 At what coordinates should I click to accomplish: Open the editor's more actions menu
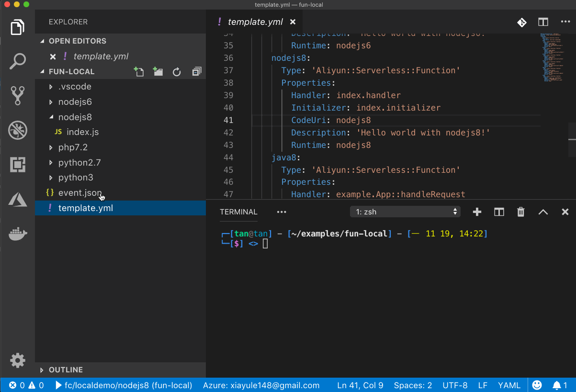pyautogui.click(x=565, y=22)
